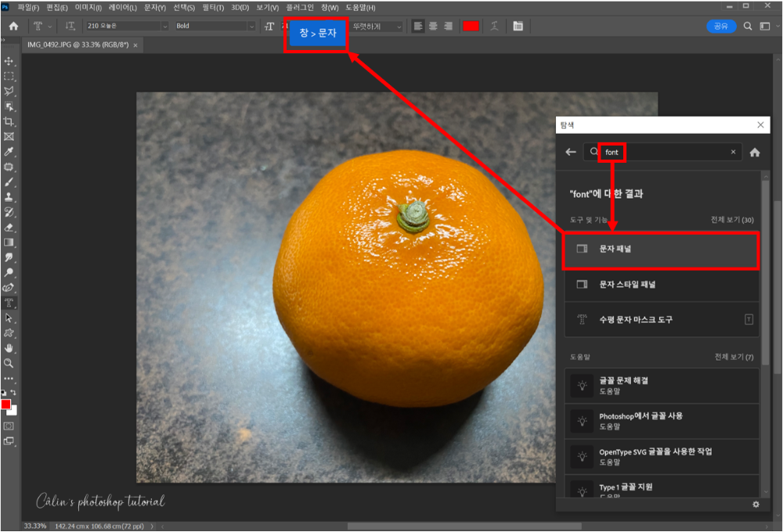Open the 문자 스타일 패널 result
Image resolution: width=783 pixels, height=532 pixels.
661,285
